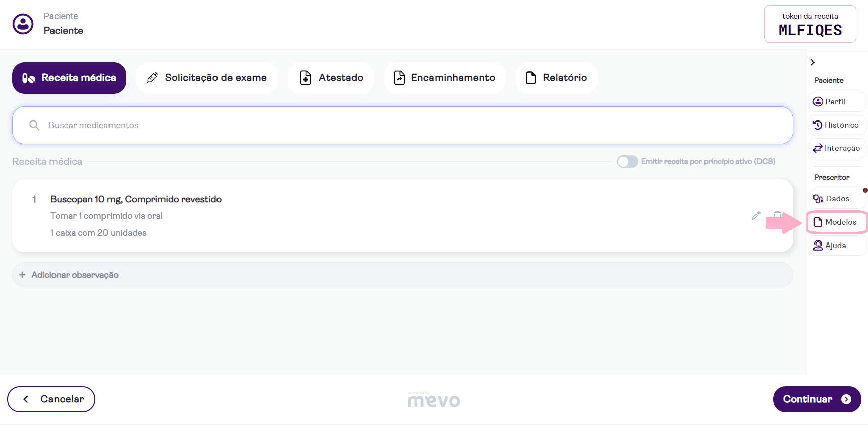Open the patient Perfil panel
This screenshot has height=425, width=868.
pyautogui.click(x=837, y=102)
